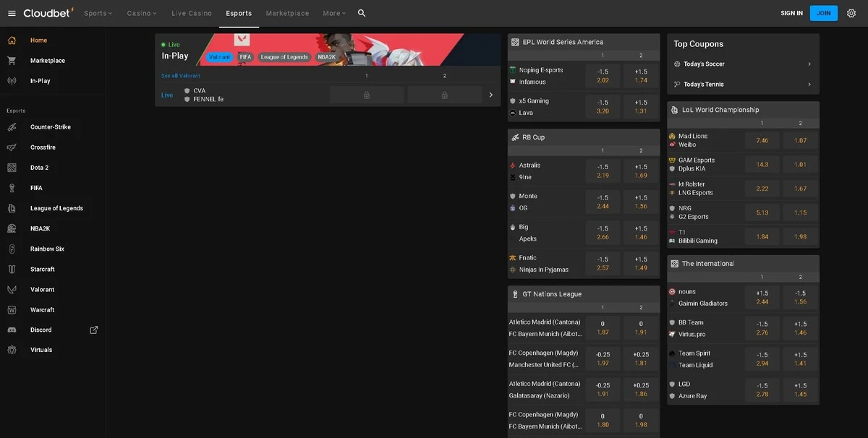Select the NBA2K filter chip in In-Play
This screenshot has height=438, width=868.
(326, 57)
